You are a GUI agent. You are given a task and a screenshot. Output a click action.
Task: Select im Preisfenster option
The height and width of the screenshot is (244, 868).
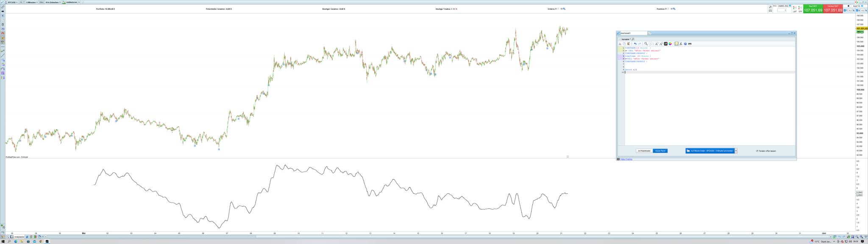point(644,151)
